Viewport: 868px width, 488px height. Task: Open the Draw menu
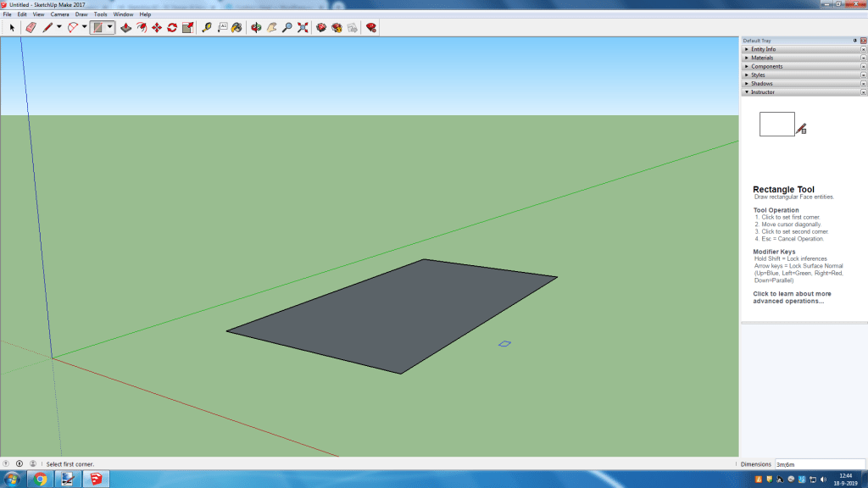coord(81,14)
